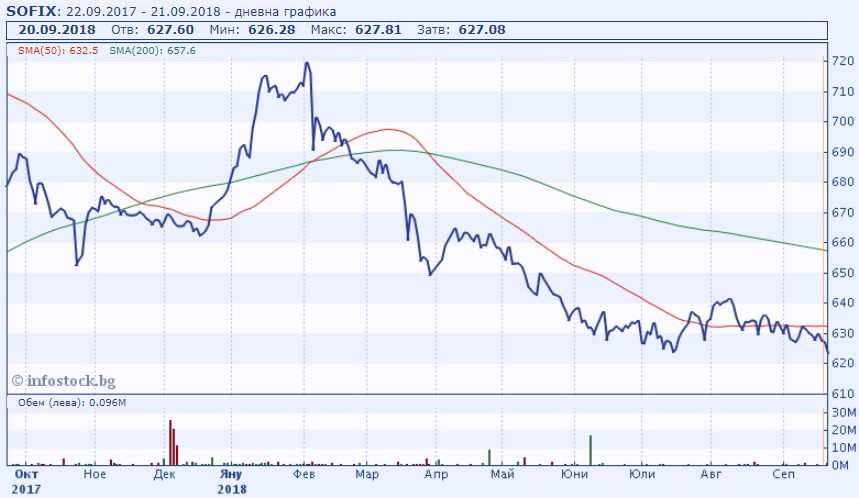This screenshot has height=498, width=859.
Task: Click the SMA(50): 632.5 legend label
Action: tap(58, 50)
